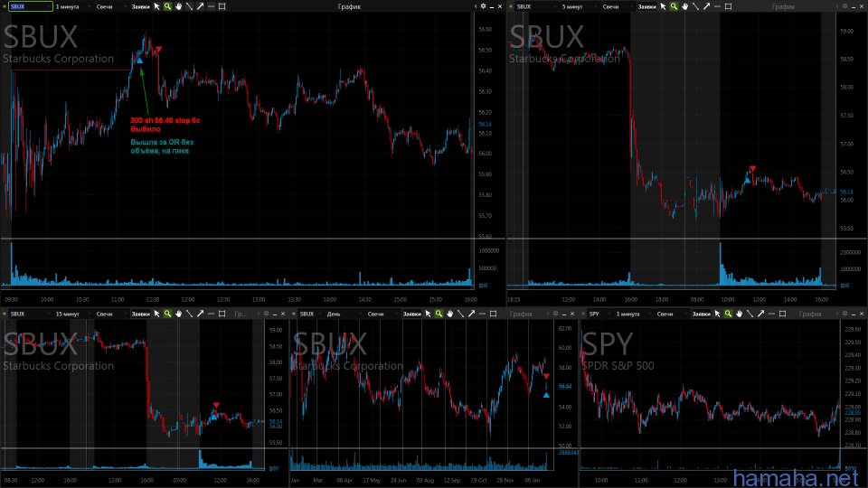Activate zoom tool in daily SBUX chart
Viewport: 868px width, 488px height.
point(439,314)
